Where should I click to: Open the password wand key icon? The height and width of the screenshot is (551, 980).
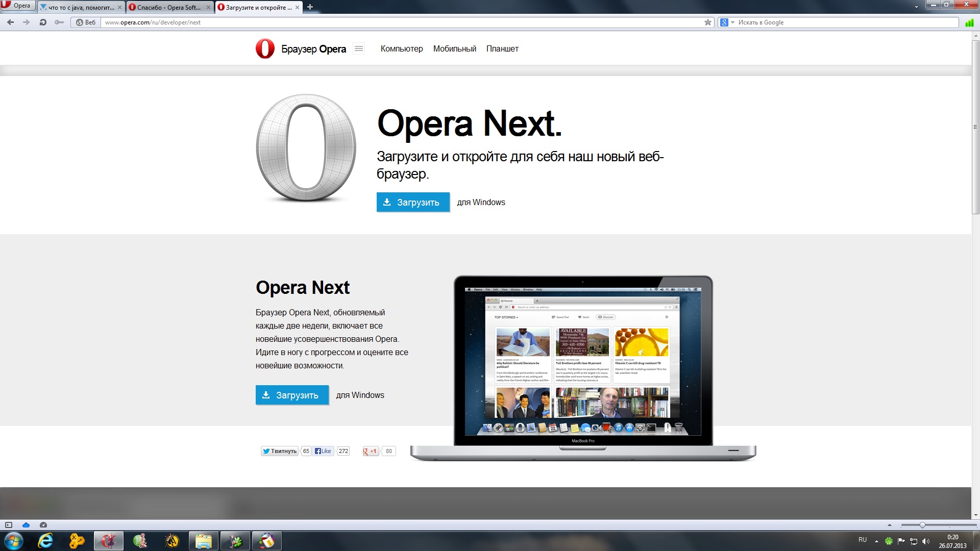coord(59,22)
